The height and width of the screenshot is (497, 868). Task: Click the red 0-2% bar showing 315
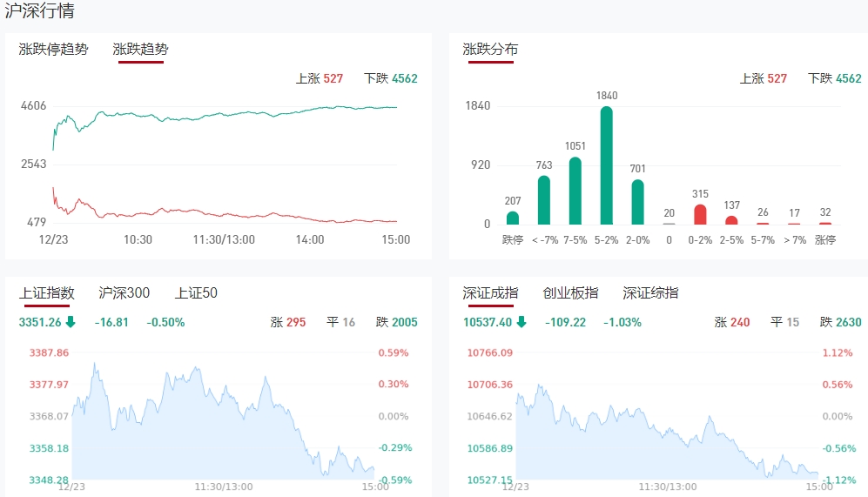coord(700,214)
